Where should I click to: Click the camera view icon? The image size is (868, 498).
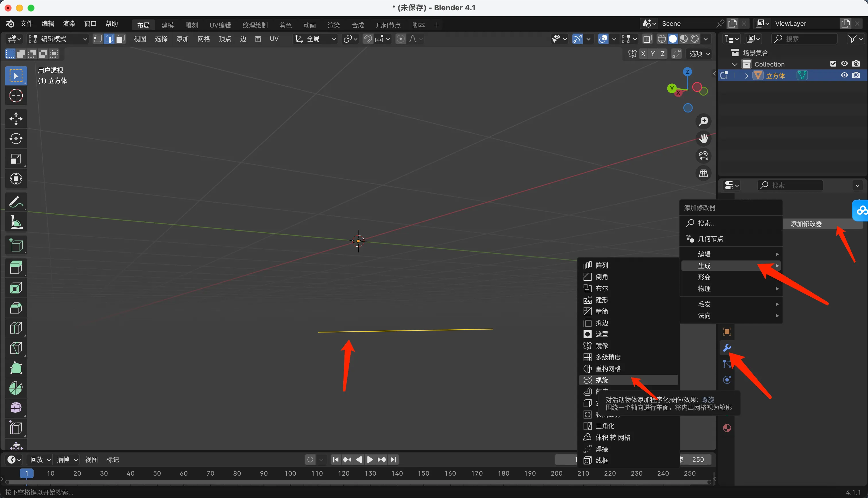[x=704, y=156]
